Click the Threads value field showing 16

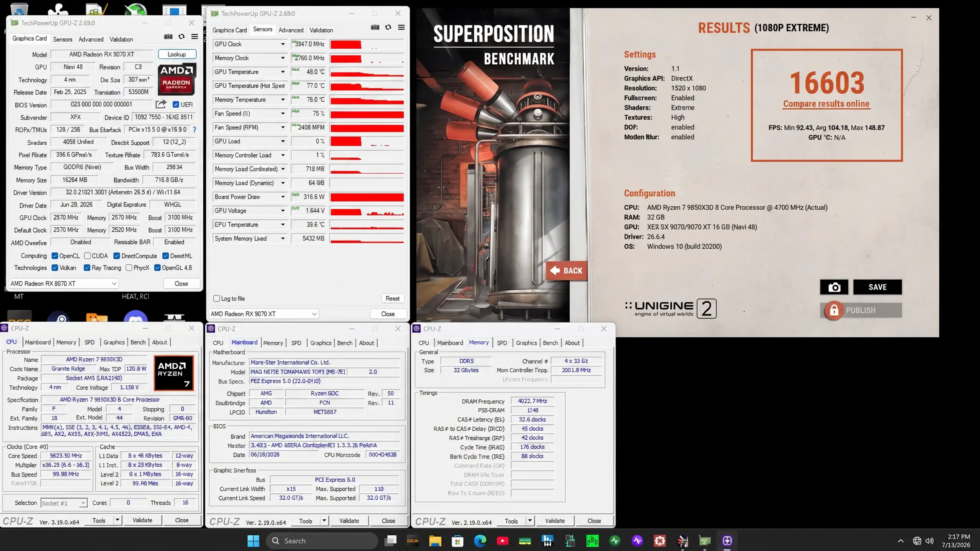point(185,503)
